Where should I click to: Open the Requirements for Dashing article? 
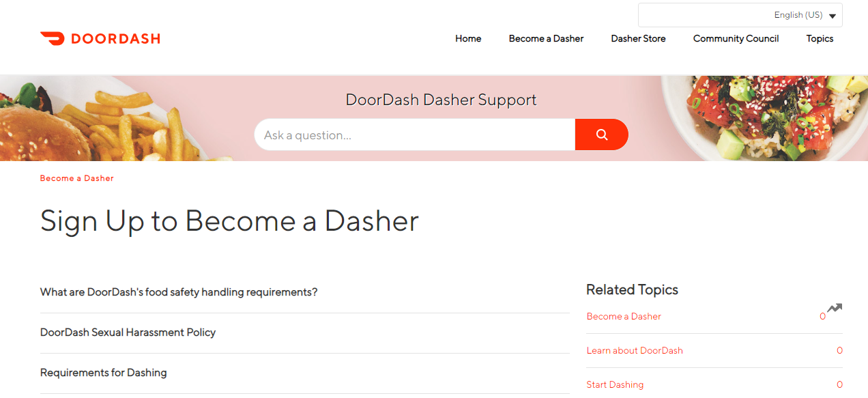[103, 373]
